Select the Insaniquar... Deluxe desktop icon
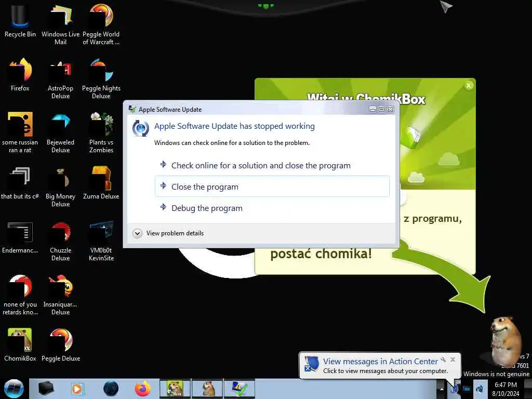 click(60, 295)
